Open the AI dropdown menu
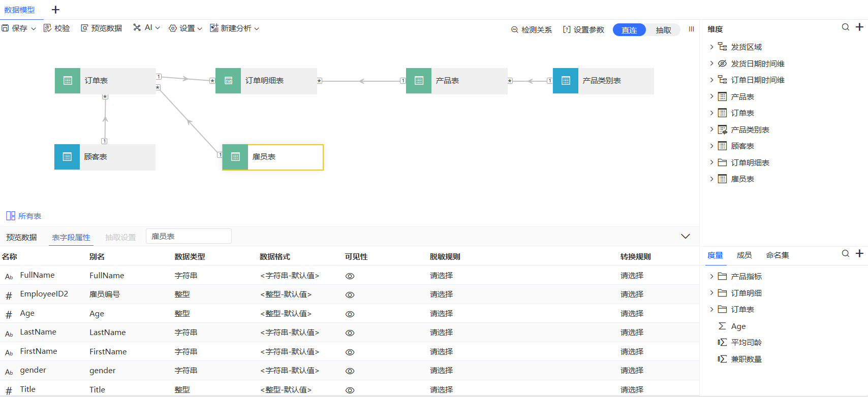The height and width of the screenshot is (397, 868). pos(147,28)
